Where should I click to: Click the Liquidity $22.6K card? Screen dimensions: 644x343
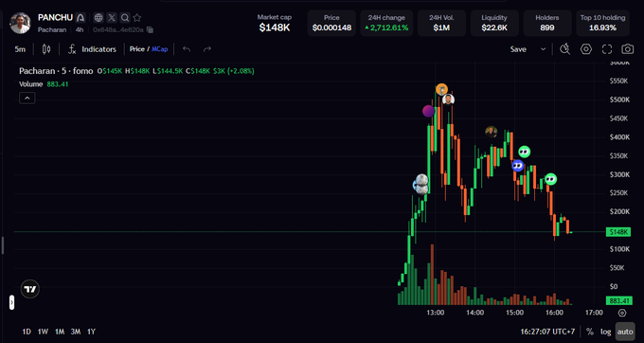point(494,24)
